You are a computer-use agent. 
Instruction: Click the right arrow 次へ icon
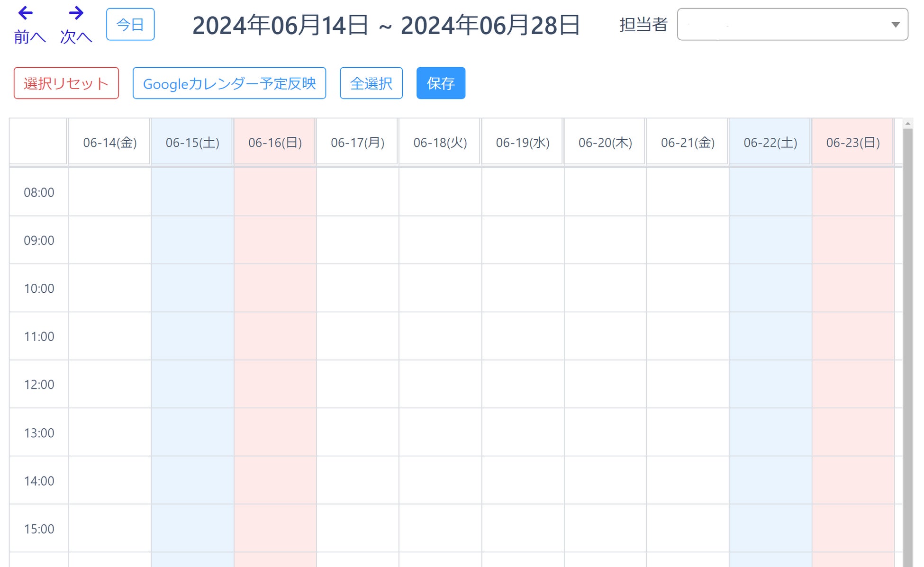click(x=76, y=13)
